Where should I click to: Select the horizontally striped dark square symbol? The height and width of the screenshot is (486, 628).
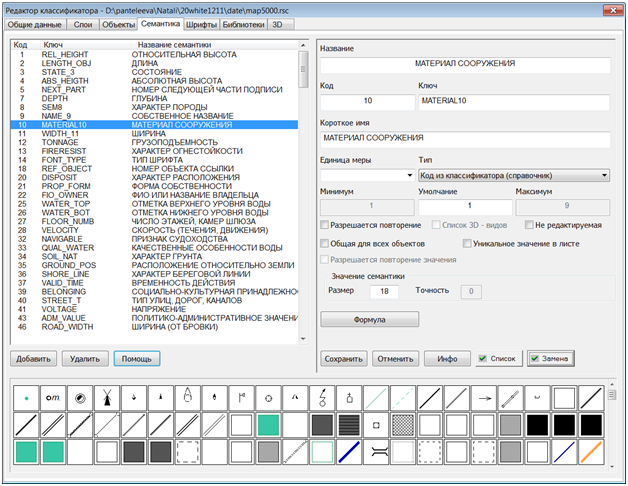[349, 424]
